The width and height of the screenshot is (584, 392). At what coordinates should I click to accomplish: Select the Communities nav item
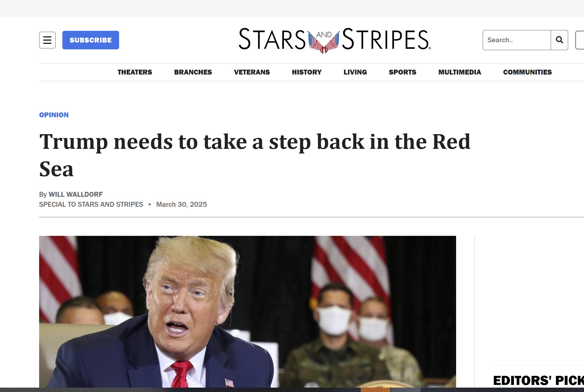click(x=527, y=72)
